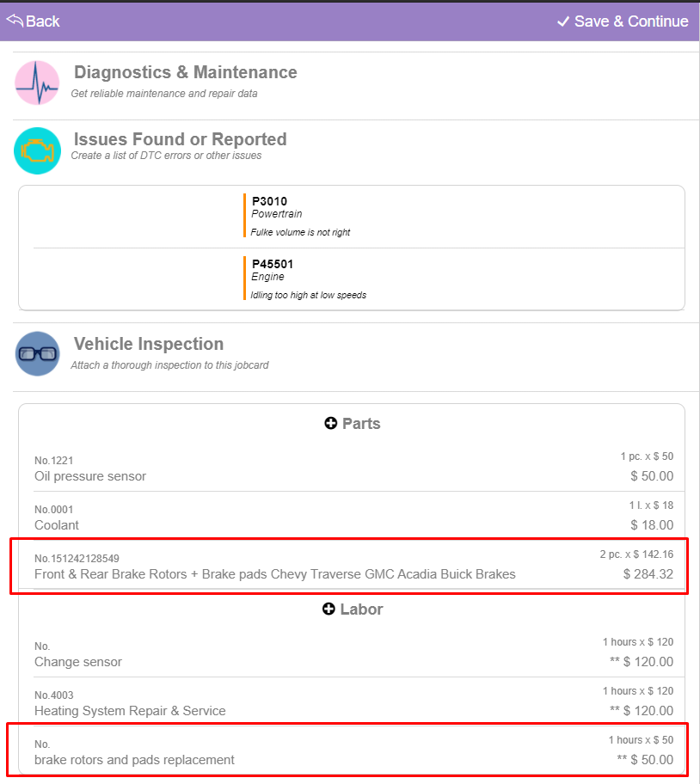The image size is (700, 784).
Task: Open the pink heartbeat Diagnostics icon
Action: [x=37, y=83]
